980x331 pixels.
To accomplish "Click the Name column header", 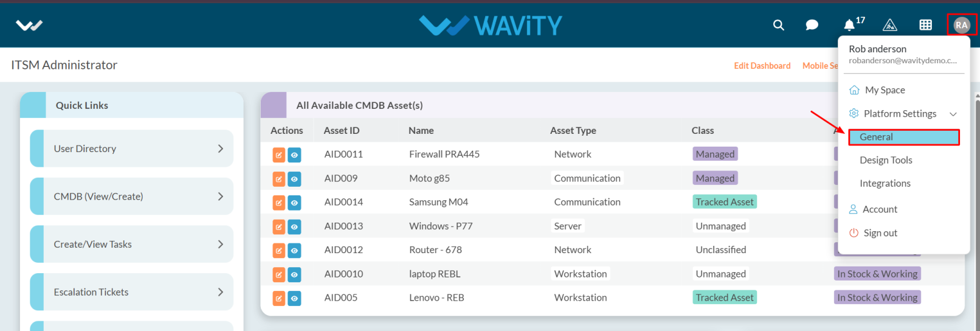I will pyautogui.click(x=421, y=130).
